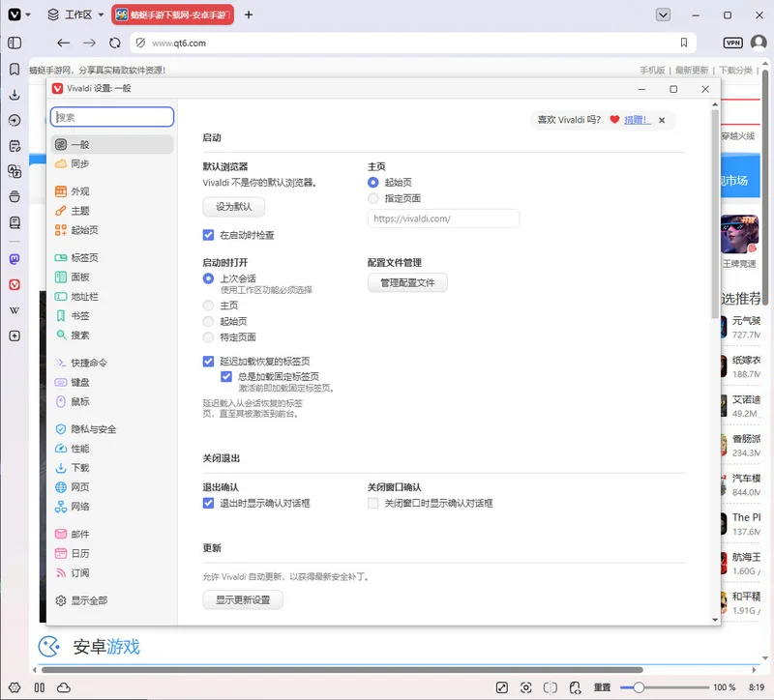The height and width of the screenshot is (700, 774).
Task: Click the settings 搜索 input field
Action: tap(112, 117)
